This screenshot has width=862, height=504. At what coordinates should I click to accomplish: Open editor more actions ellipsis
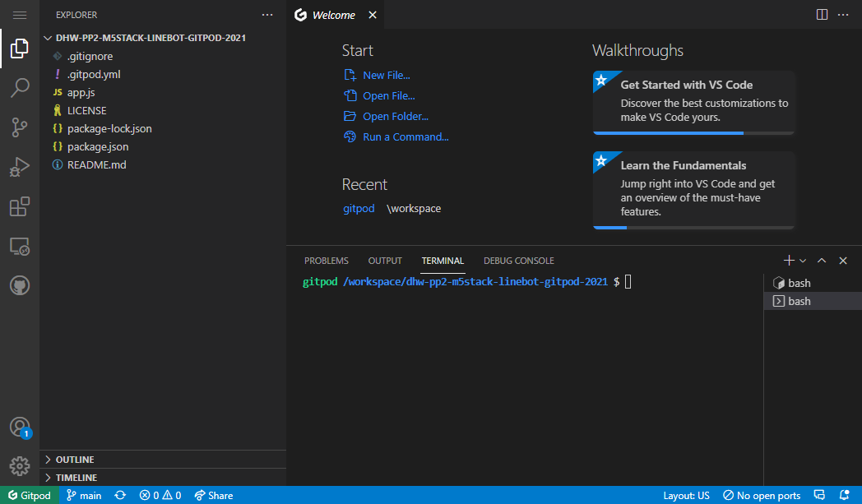[843, 15]
